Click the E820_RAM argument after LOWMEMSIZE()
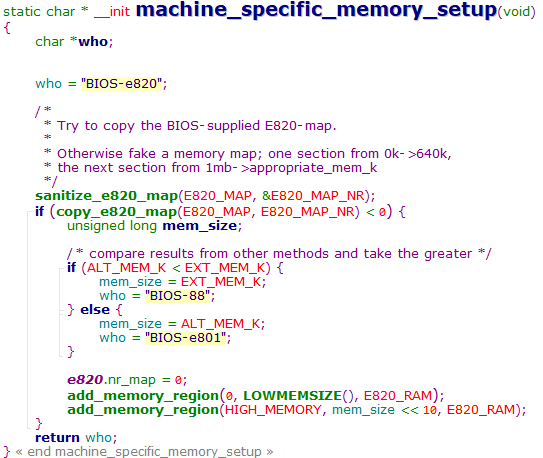This screenshot has width=543, height=458. [x=398, y=396]
